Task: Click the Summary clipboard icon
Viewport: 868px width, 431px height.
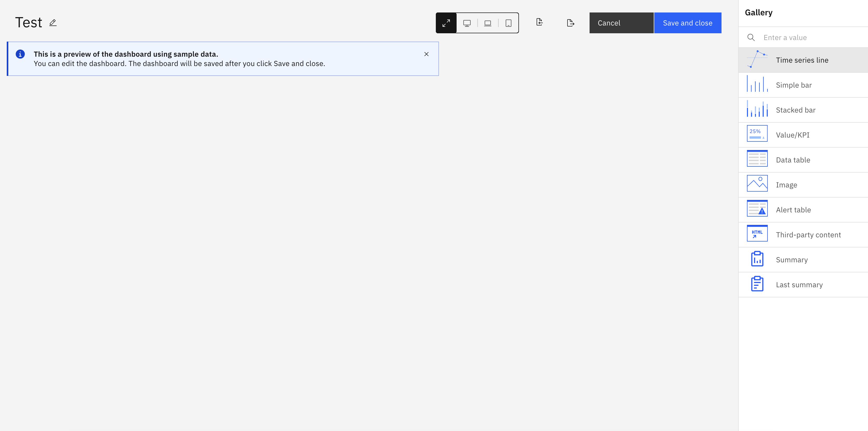Action: 757,259
